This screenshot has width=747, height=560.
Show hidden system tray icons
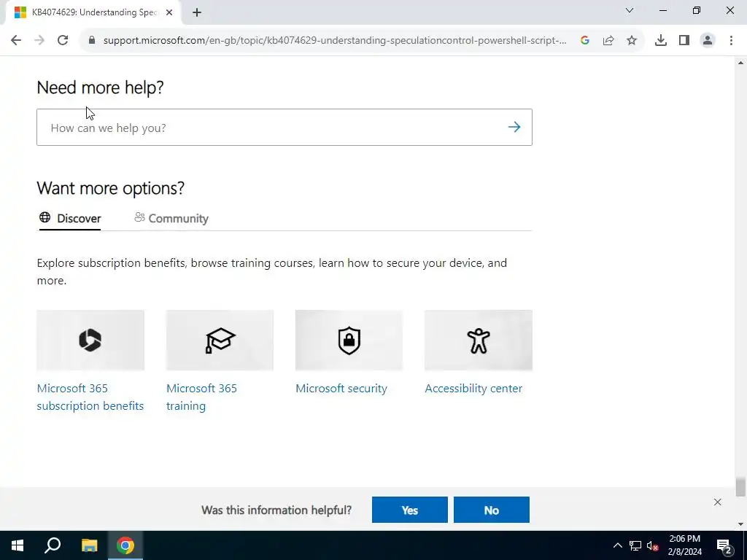tap(617, 545)
